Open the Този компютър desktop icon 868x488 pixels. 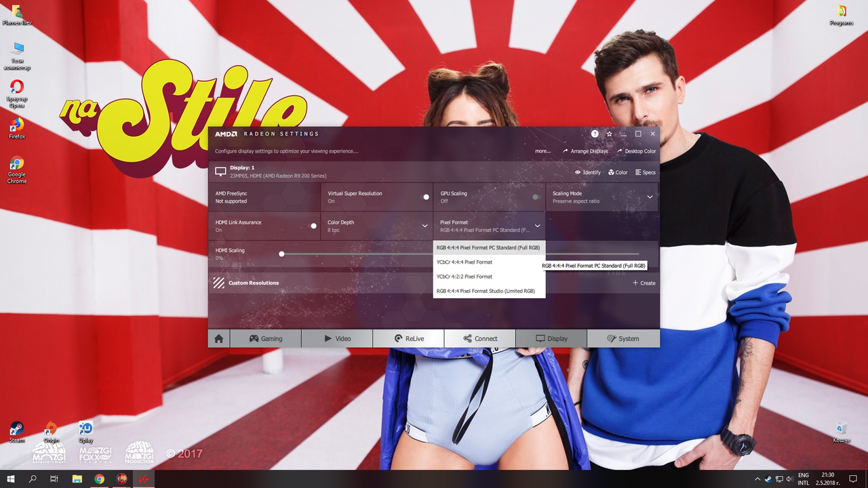click(x=17, y=56)
